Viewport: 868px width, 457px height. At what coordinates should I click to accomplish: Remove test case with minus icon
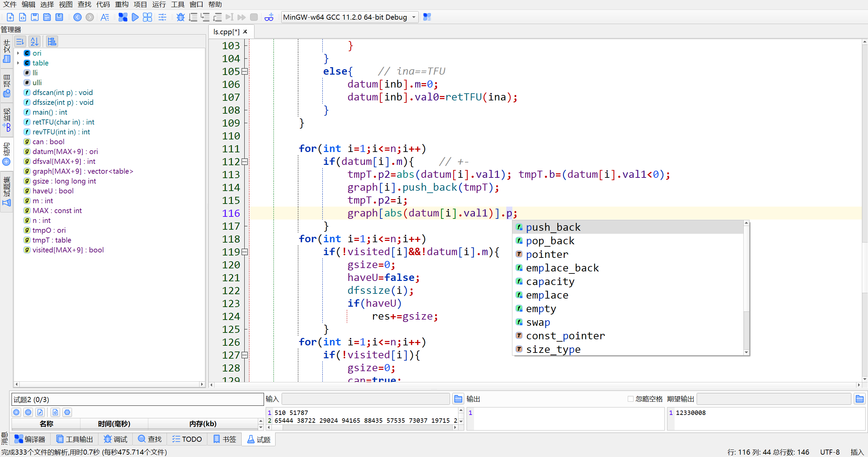pyautogui.click(x=29, y=412)
